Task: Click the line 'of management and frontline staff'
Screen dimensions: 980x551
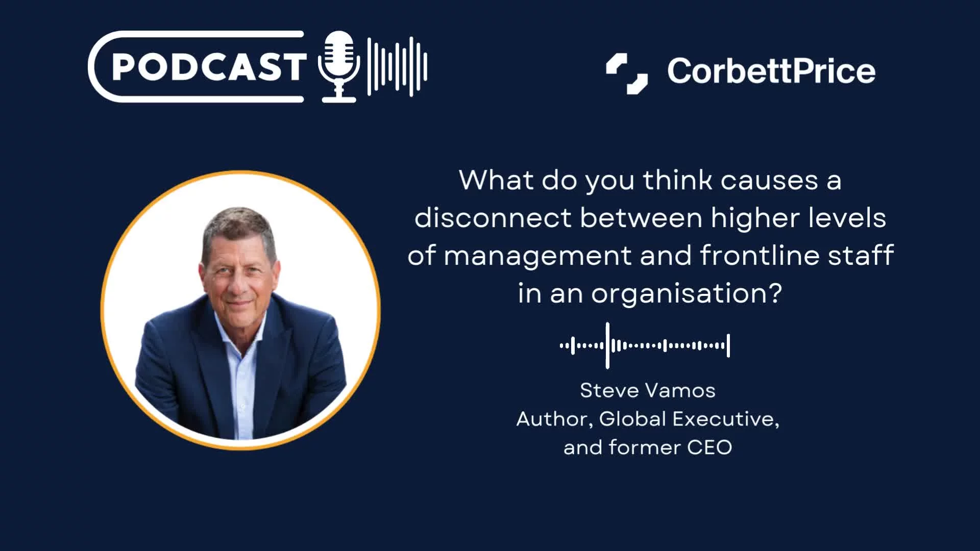Action: click(x=650, y=256)
